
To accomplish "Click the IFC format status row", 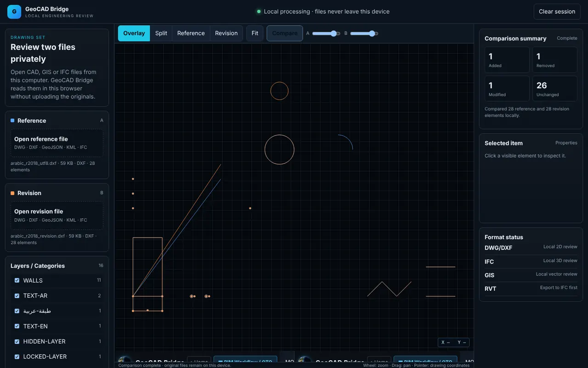I will (x=531, y=261).
